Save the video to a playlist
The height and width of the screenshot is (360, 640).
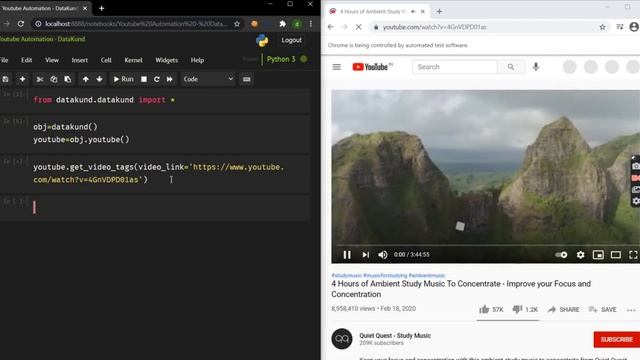pos(602,310)
